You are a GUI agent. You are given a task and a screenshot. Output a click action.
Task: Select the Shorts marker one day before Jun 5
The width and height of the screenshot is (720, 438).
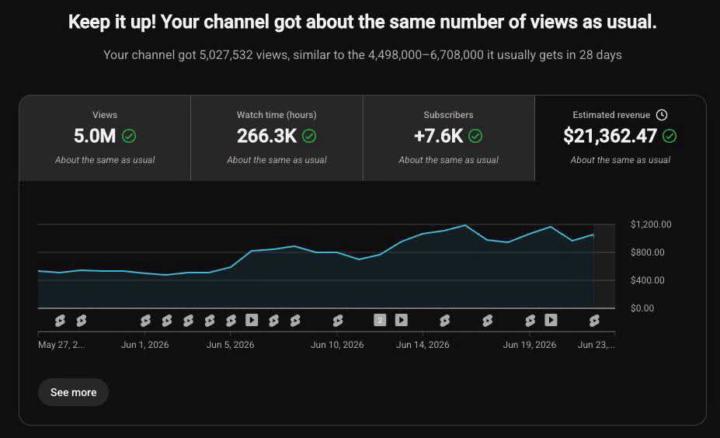point(209,320)
